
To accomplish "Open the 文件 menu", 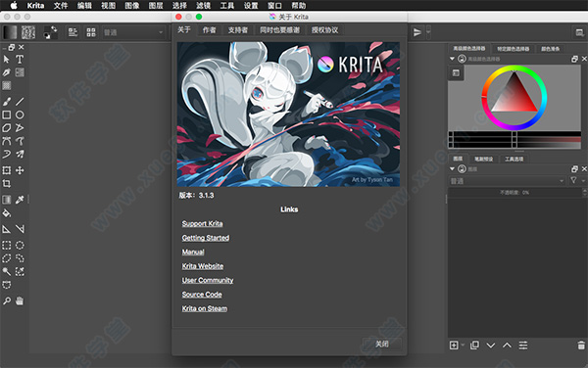I will pos(61,5).
